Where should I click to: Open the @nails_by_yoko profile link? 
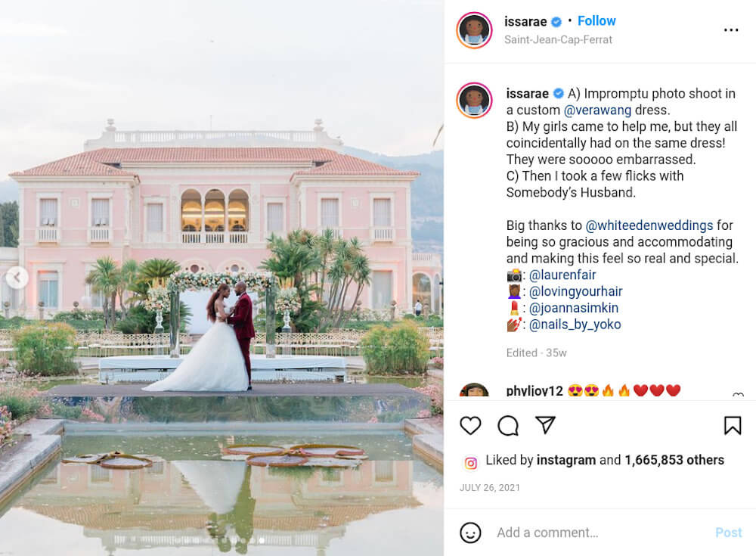[575, 325]
